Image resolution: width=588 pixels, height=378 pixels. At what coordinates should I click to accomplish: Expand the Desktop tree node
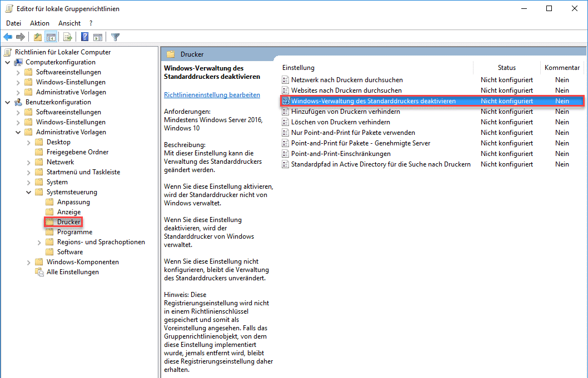(x=28, y=142)
